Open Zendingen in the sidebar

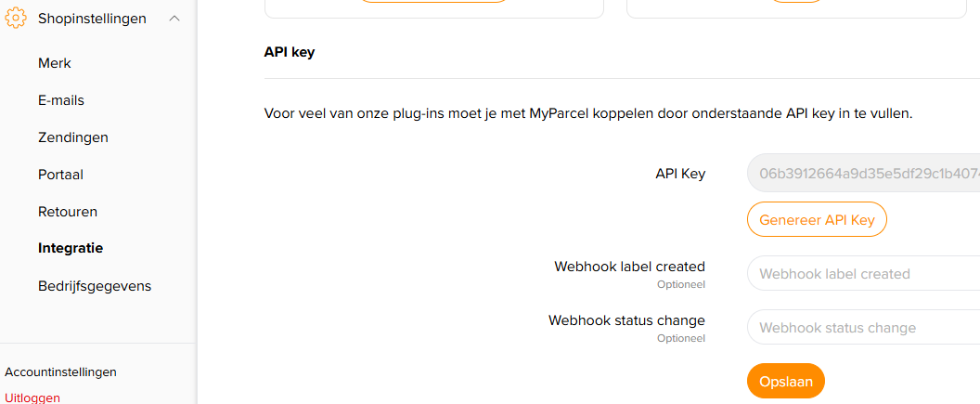73,137
